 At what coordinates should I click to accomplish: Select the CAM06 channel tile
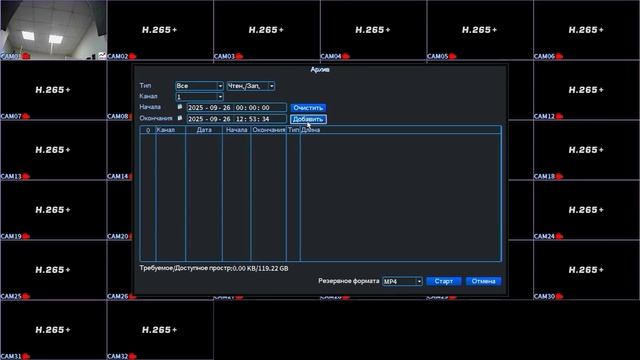tap(586, 30)
